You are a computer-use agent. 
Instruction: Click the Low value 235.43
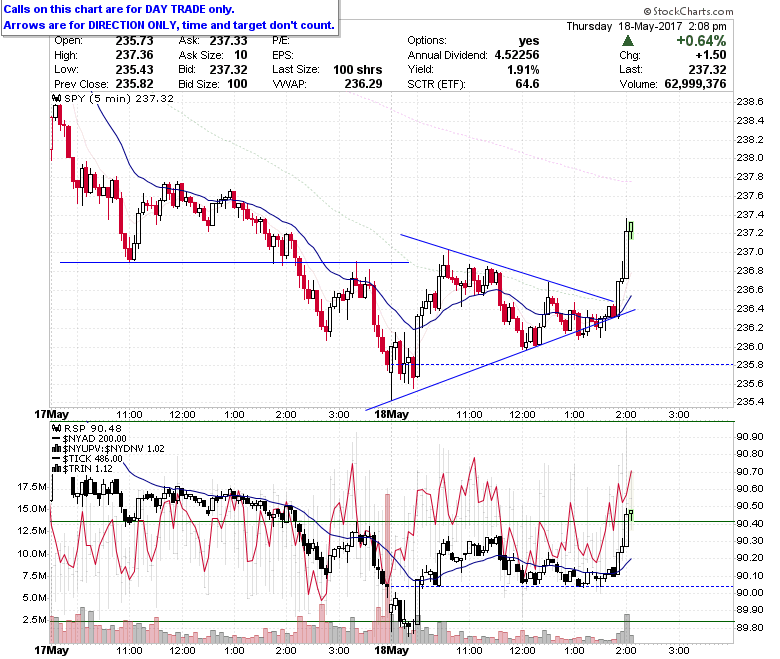tap(134, 70)
